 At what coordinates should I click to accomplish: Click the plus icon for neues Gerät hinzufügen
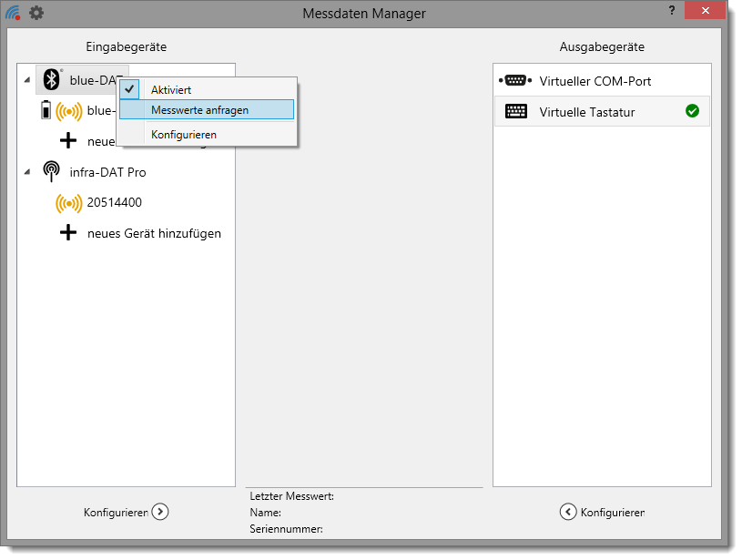pyautogui.click(x=68, y=233)
